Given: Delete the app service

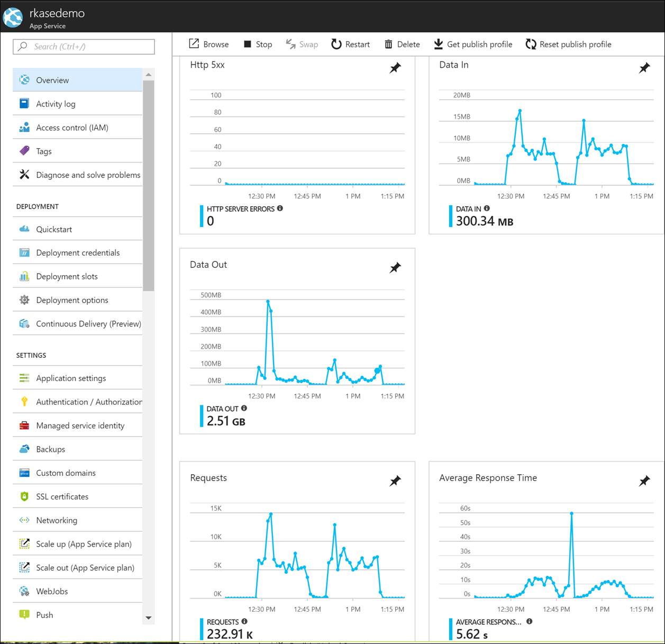Looking at the screenshot, I should (x=389, y=44).
